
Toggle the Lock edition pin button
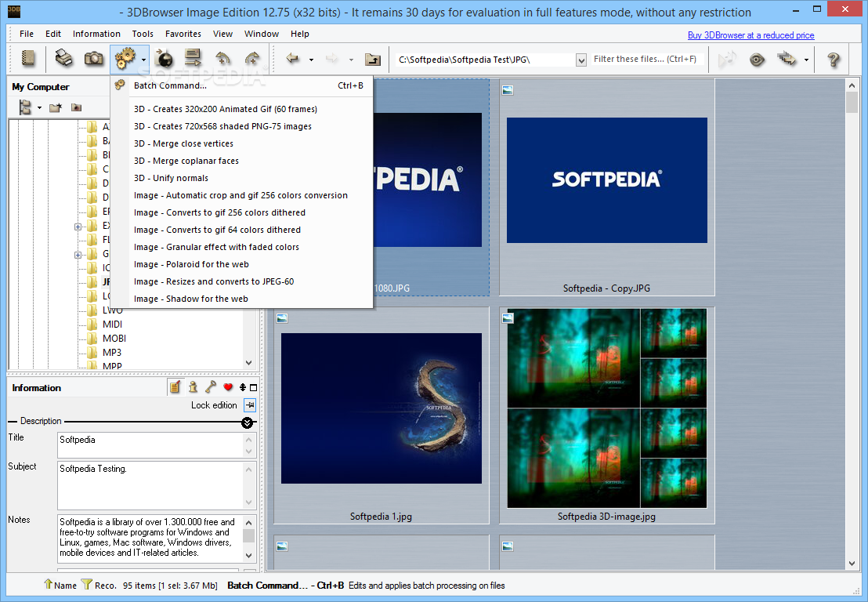pyautogui.click(x=250, y=405)
